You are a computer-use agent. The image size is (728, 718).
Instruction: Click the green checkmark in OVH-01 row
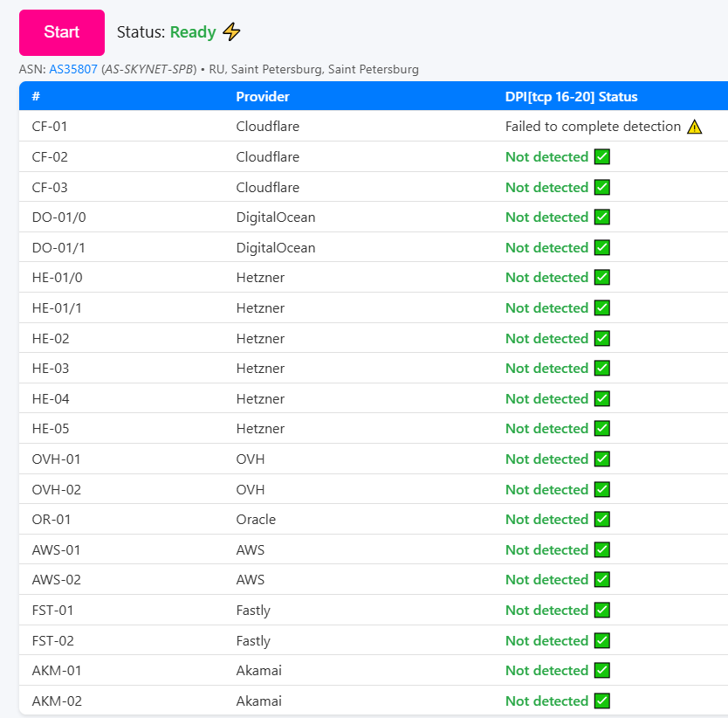point(602,459)
